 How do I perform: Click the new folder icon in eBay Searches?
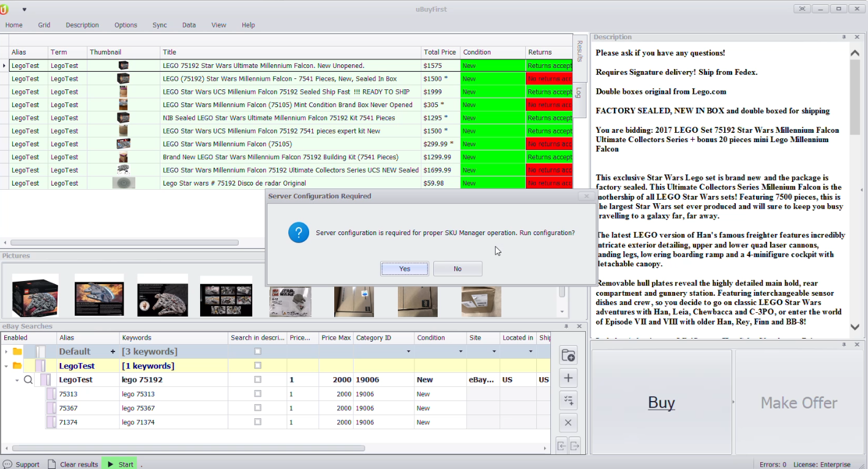click(568, 356)
